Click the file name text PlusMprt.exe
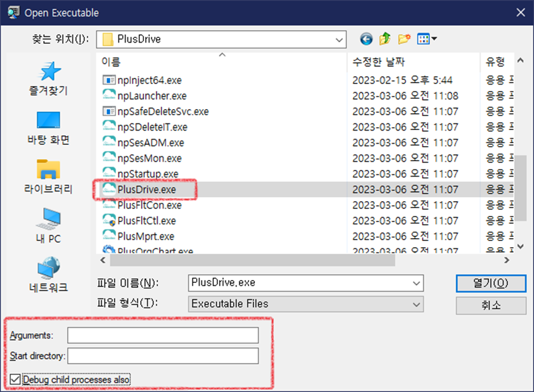 146,236
